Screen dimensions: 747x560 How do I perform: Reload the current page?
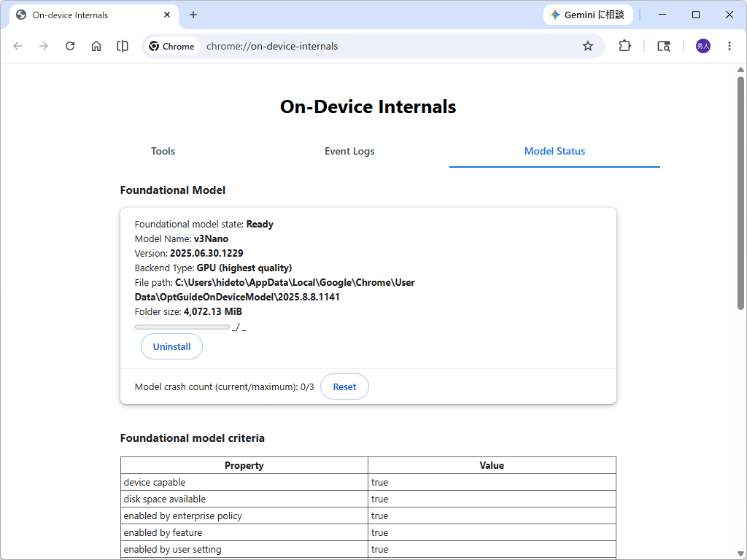pos(70,46)
